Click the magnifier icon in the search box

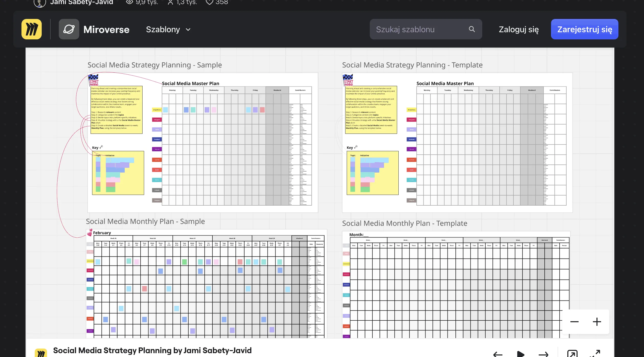[x=472, y=29]
